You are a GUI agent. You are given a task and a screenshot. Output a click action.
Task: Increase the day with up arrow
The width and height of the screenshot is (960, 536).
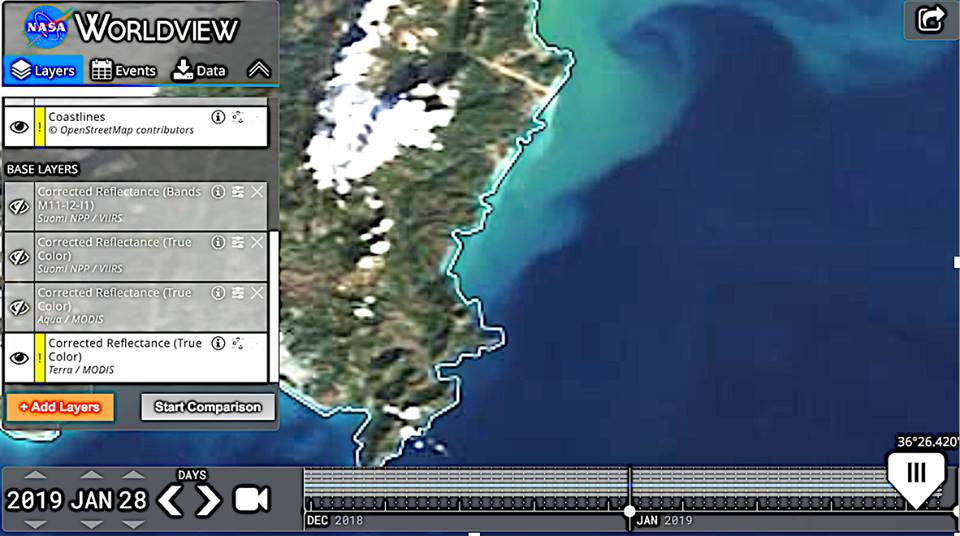(x=133, y=475)
